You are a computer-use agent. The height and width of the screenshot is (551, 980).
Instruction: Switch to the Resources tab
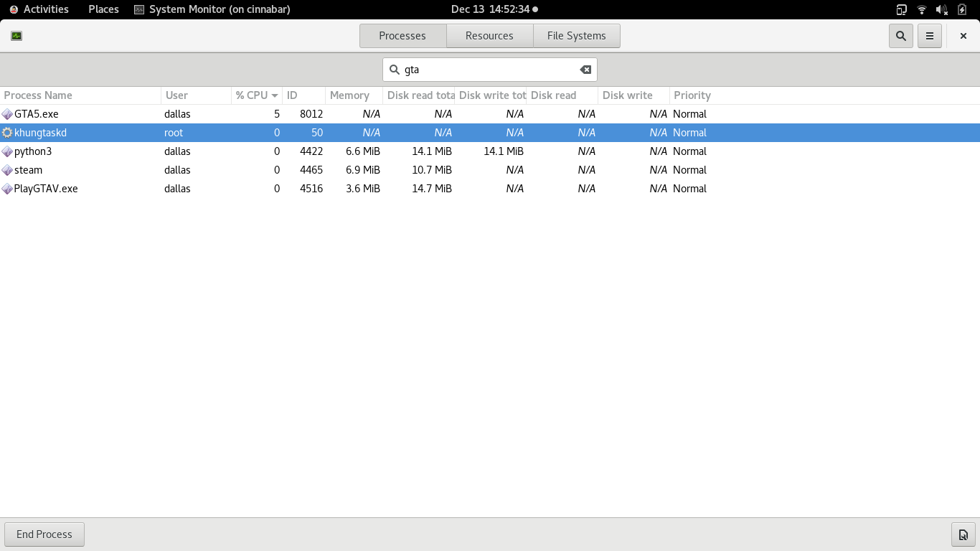(x=489, y=36)
